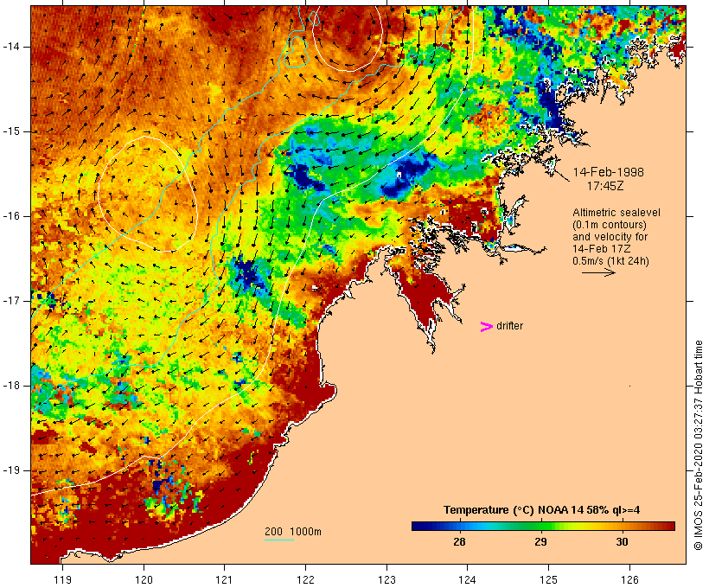This screenshot has width=709, height=588.
Task: Click the '122' longitude axis label
Action: (306, 579)
